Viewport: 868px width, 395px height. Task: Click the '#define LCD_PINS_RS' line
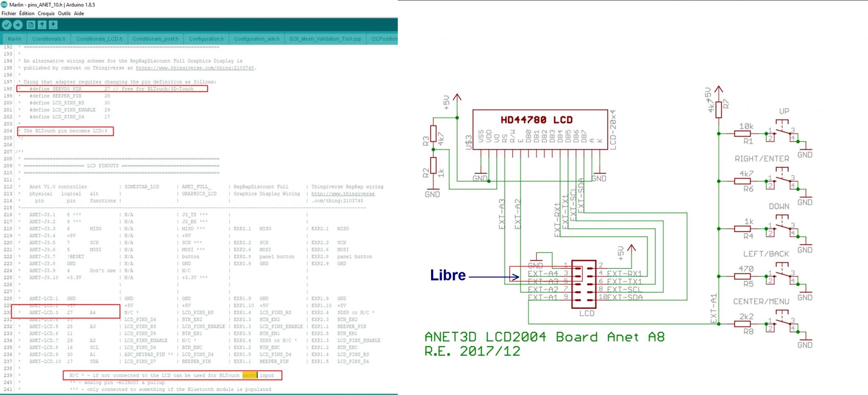tap(70, 103)
